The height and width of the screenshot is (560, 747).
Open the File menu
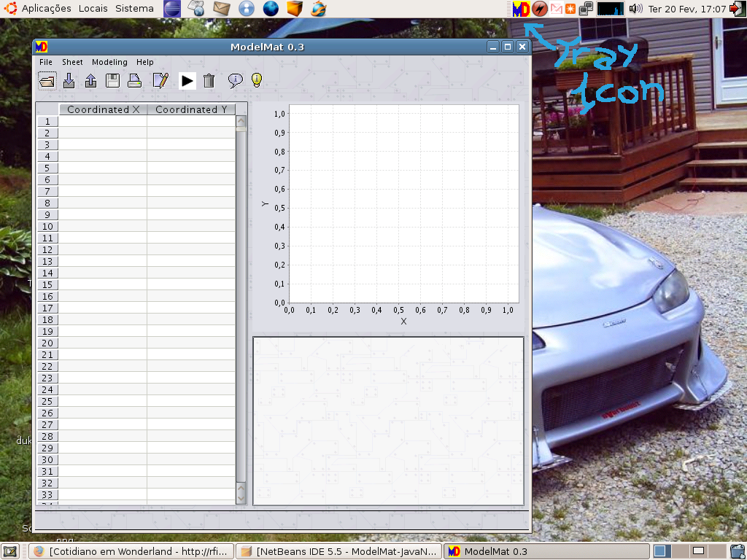coord(46,62)
